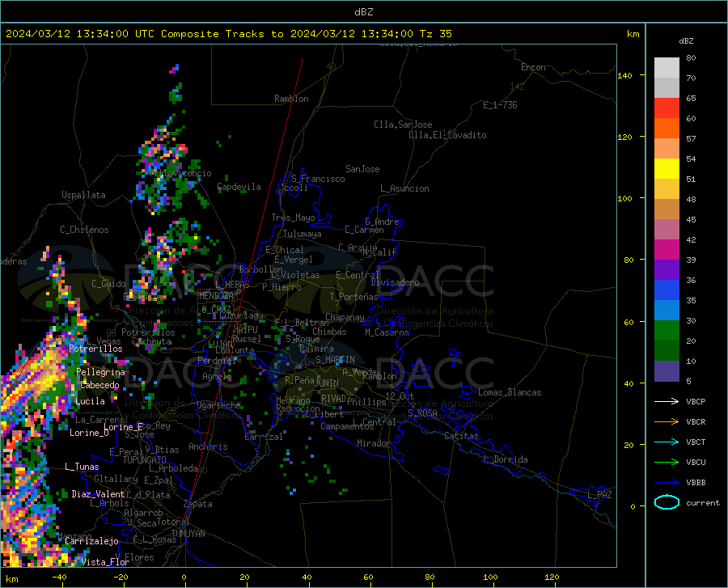Viewport: 728px width, 588px height.
Task: Click the Capdevila label
Action: pyautogui.click(x=239, y=187)
